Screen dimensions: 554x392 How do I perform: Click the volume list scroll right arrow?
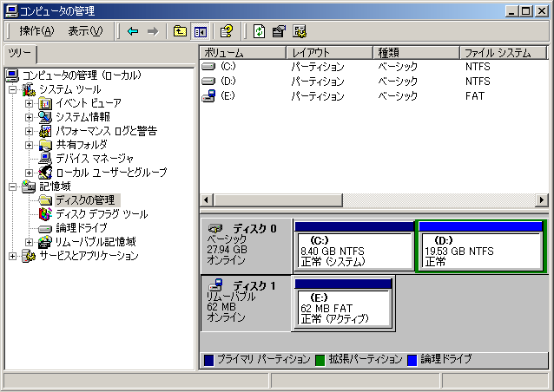pos(542,200)
